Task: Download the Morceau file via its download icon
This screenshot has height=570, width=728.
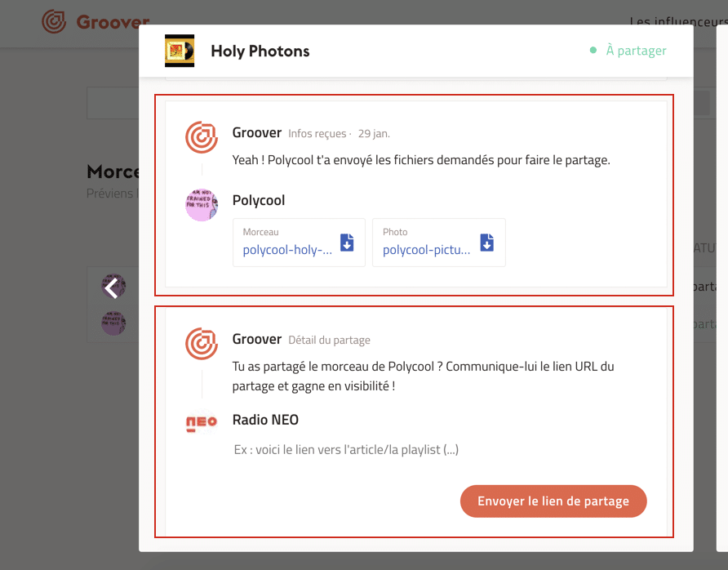Action: coord(347,243)
